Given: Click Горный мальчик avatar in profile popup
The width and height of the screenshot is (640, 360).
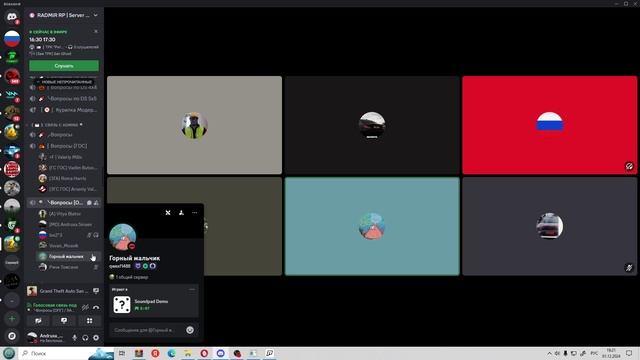Looking at the screenshot, I should coord(122,237).
